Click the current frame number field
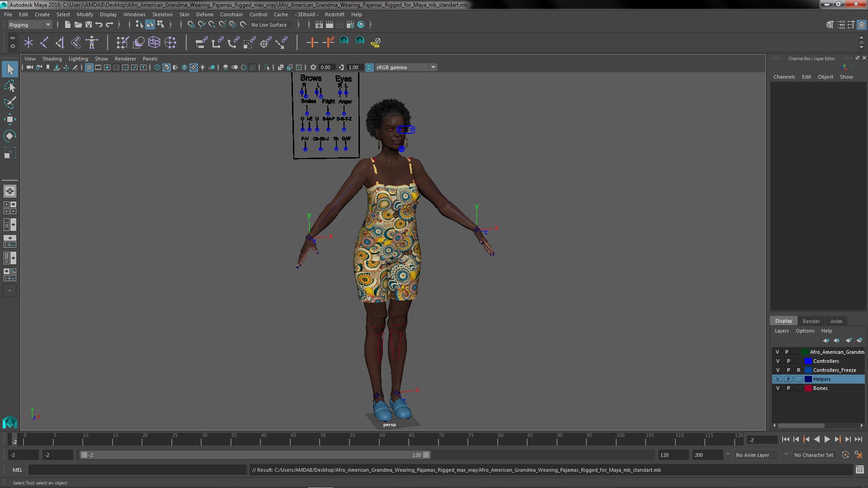 [x=762, y=440]
